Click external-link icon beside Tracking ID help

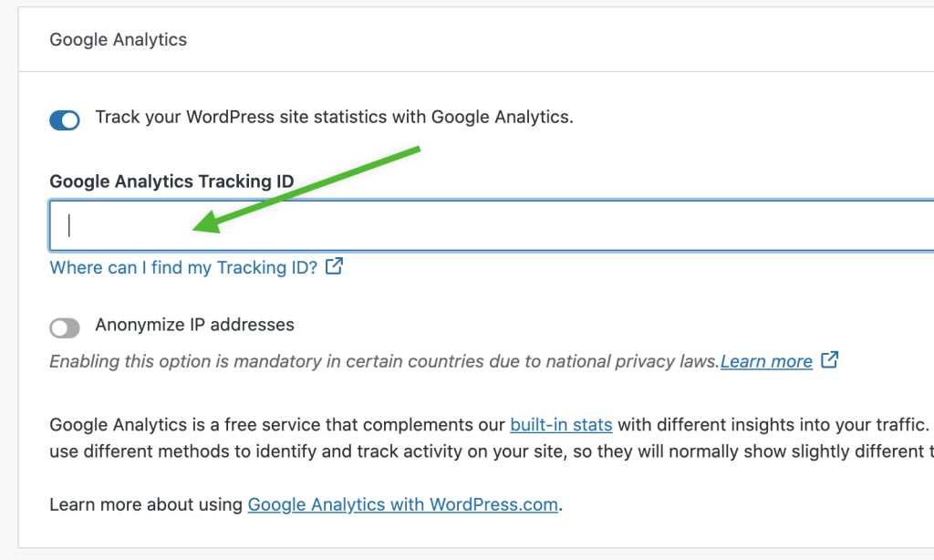coord(334,265)
